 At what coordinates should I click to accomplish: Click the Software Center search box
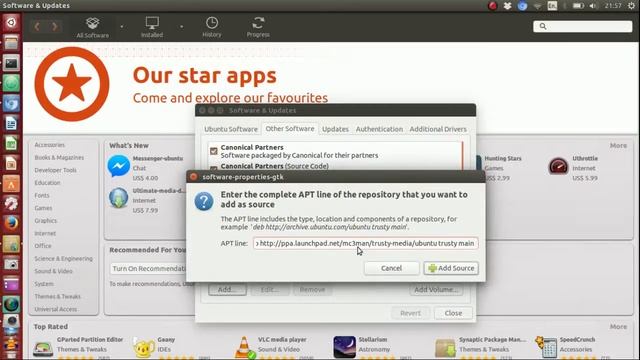[x=582, y=26]
